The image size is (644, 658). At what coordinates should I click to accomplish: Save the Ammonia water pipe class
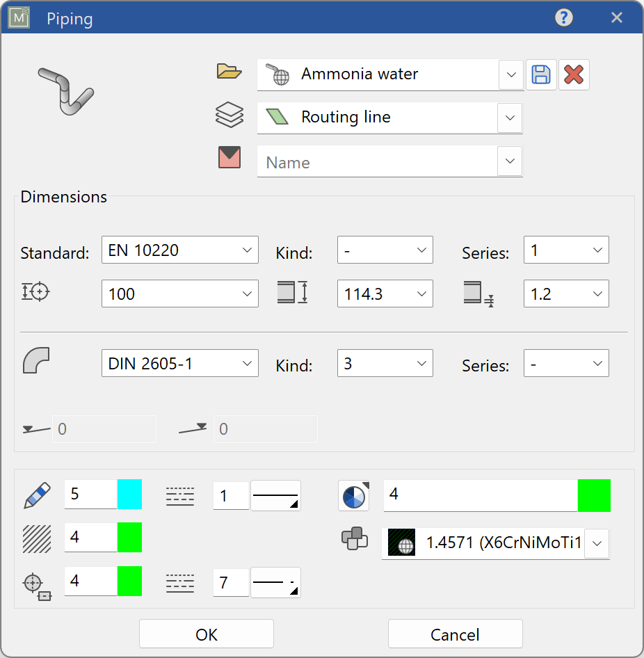(541, 75)
